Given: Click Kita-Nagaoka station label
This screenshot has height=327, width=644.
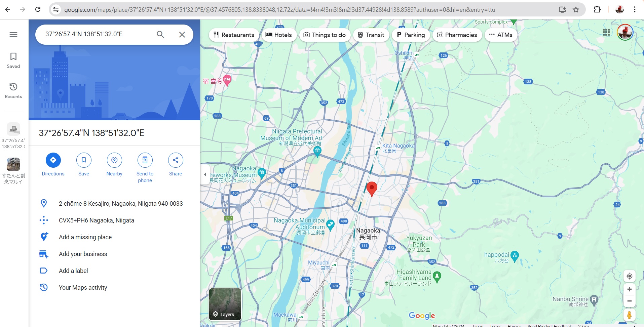Looking at the screenshot, I should 398,148.
